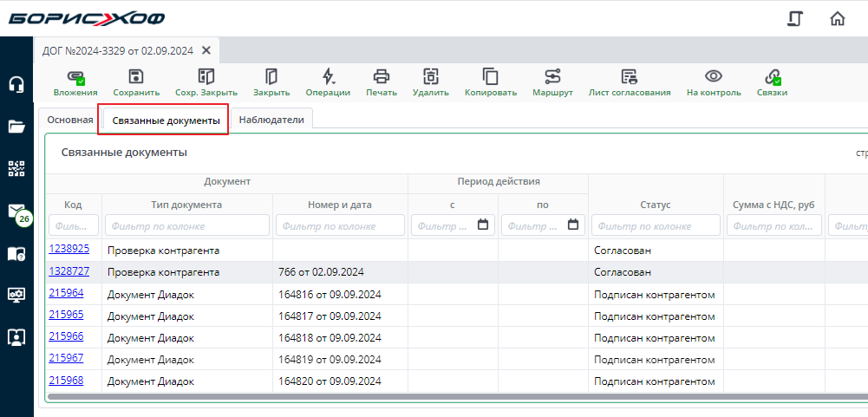Open the 'с' date filter calendar
Screen dimensions: 868x417
click(483, 225)
